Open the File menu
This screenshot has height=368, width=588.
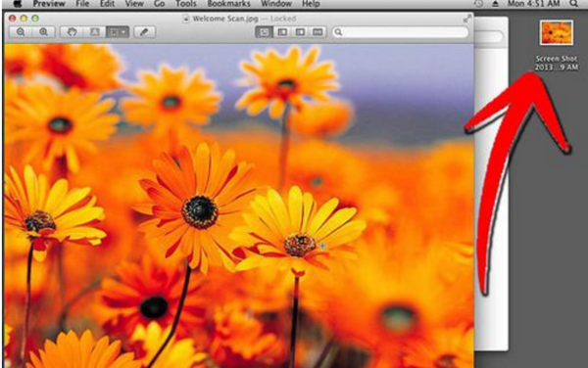coord(82,4)
